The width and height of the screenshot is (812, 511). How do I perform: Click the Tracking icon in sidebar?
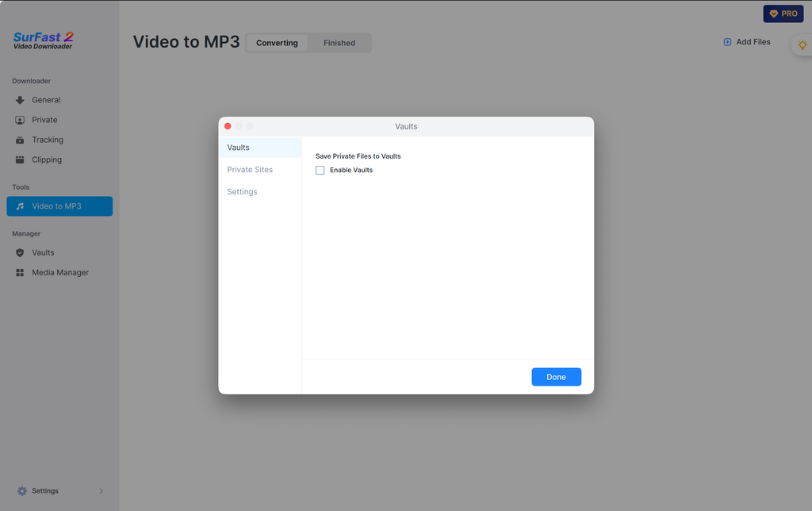(x=20, y=140)
